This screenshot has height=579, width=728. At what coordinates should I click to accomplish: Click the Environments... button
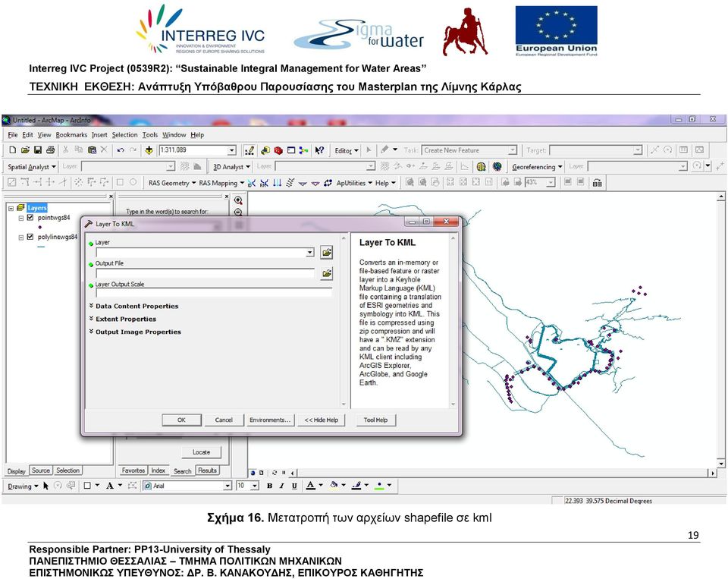click(270, 420)
